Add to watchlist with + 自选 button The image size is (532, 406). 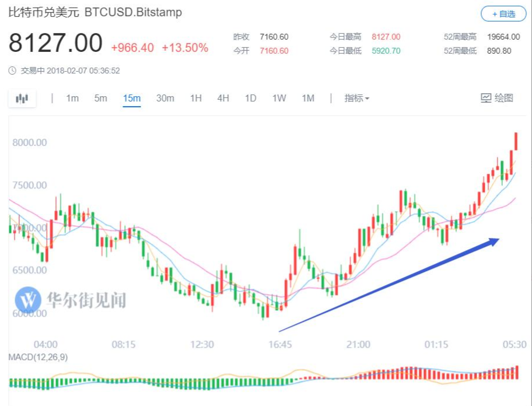[498, 13]
